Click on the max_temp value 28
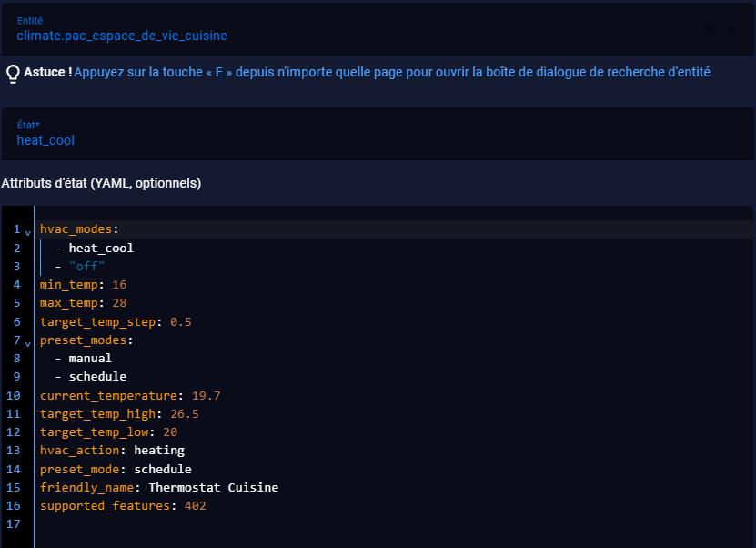 click(119, 303)
